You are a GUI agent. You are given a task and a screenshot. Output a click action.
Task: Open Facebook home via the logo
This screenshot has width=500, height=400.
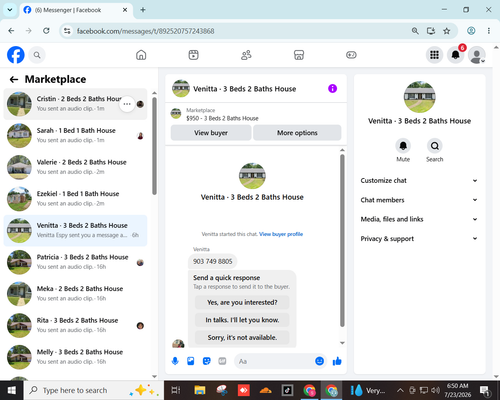(16, 55)
